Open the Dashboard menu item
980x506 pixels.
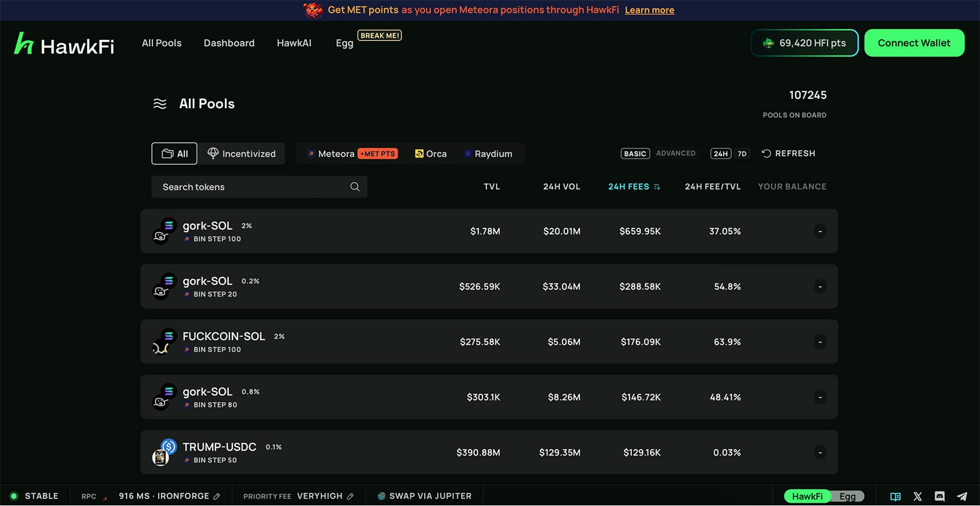coord(229,43)
